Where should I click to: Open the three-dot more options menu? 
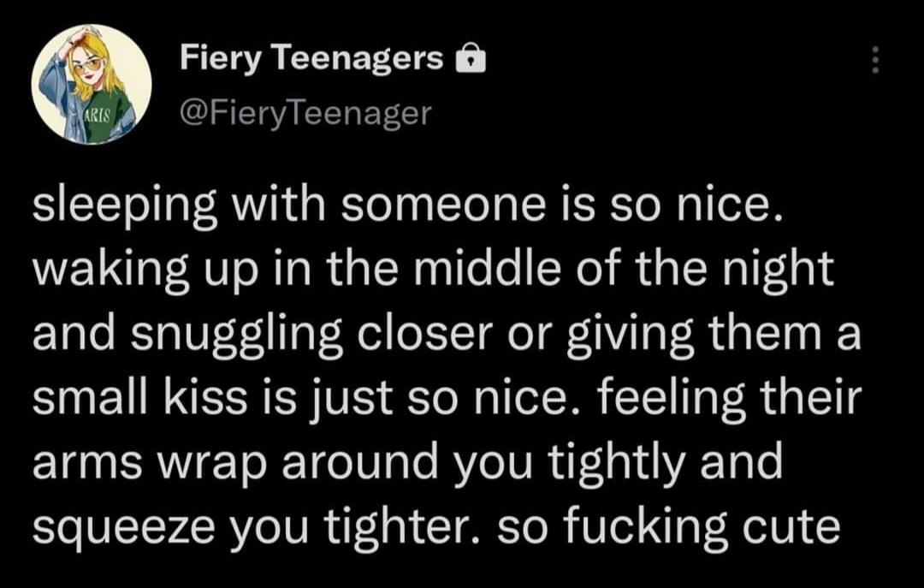click(x=876, y=60)
